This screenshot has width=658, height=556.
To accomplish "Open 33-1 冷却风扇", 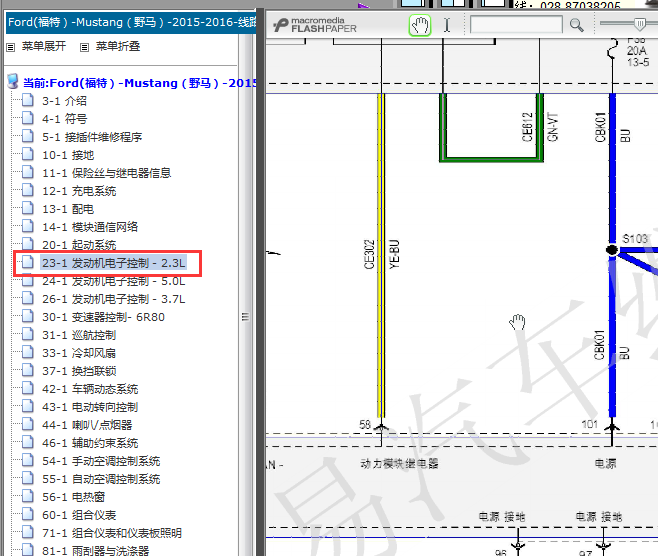I will point(79,353).
